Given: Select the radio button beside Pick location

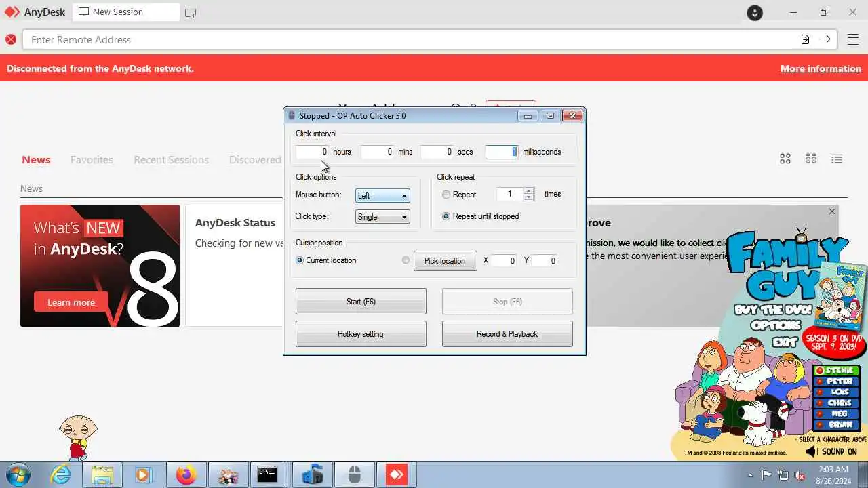Looking at the screenshot, I should 406,260.
